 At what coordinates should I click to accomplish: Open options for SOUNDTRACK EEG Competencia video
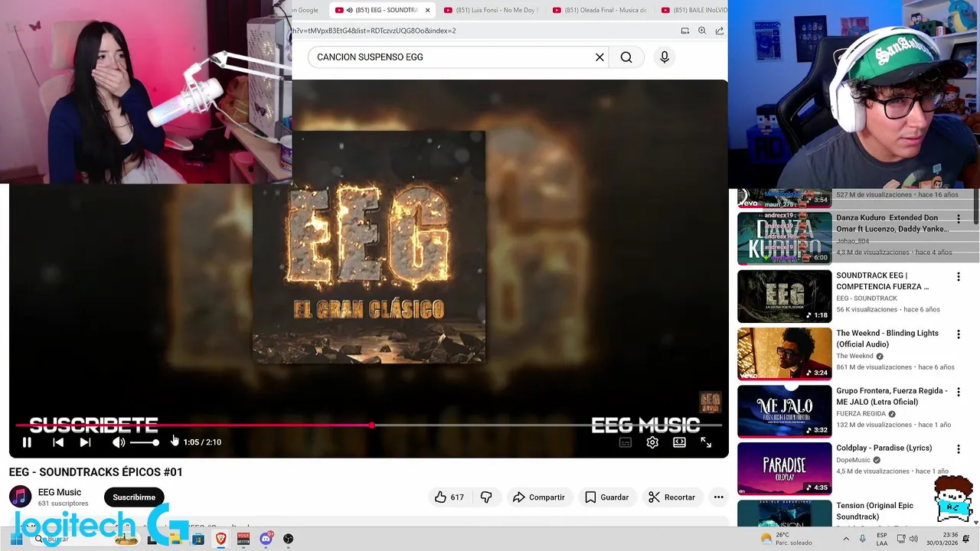click(958, 276)
